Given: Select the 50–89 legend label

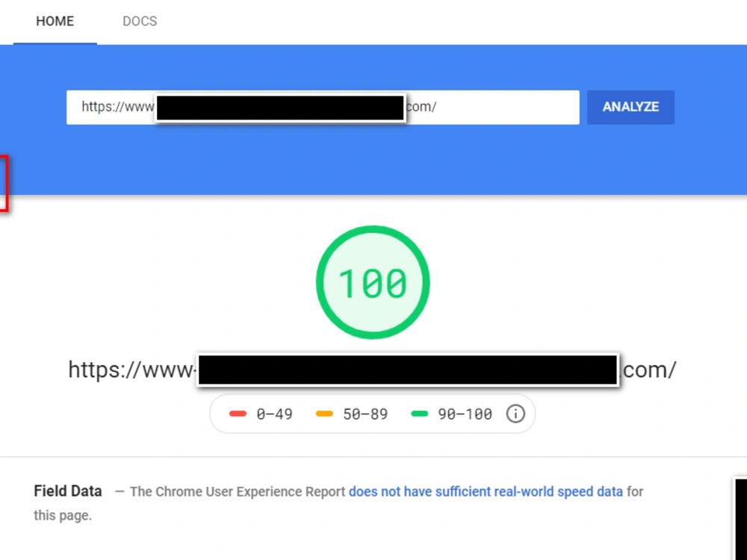Looking at the screenshot, I should (365, 414).
